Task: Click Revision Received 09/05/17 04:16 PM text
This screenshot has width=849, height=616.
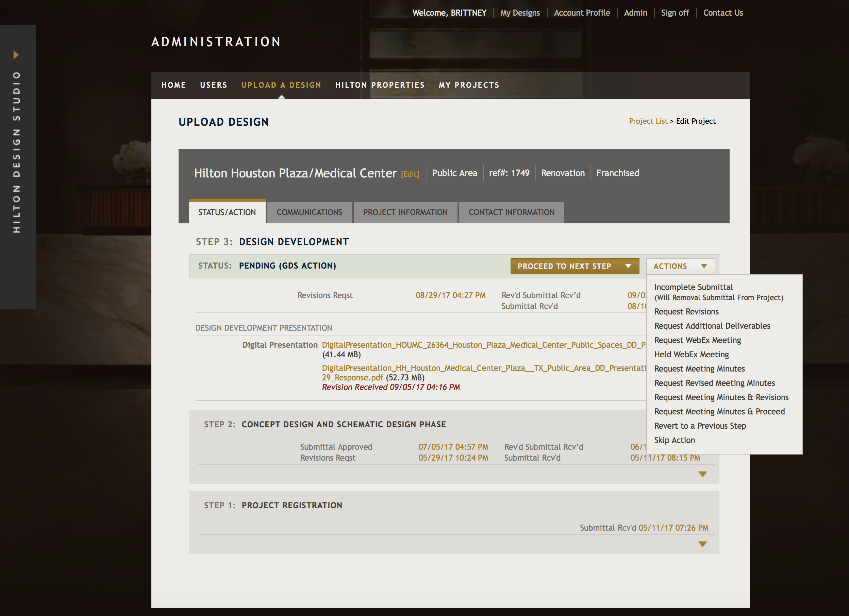Action: pos(391,387)
